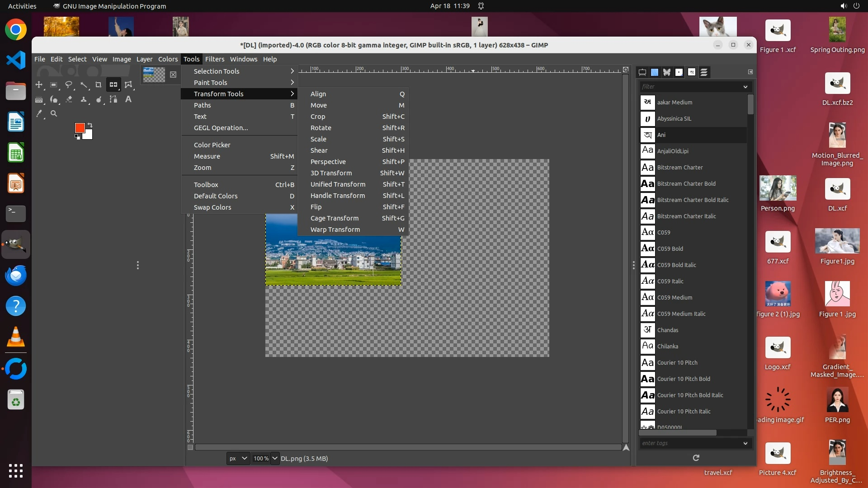The image size is (868, 488).
Task: Select the Color Picker eyedropper tool
Action: (x=40, y=114)
